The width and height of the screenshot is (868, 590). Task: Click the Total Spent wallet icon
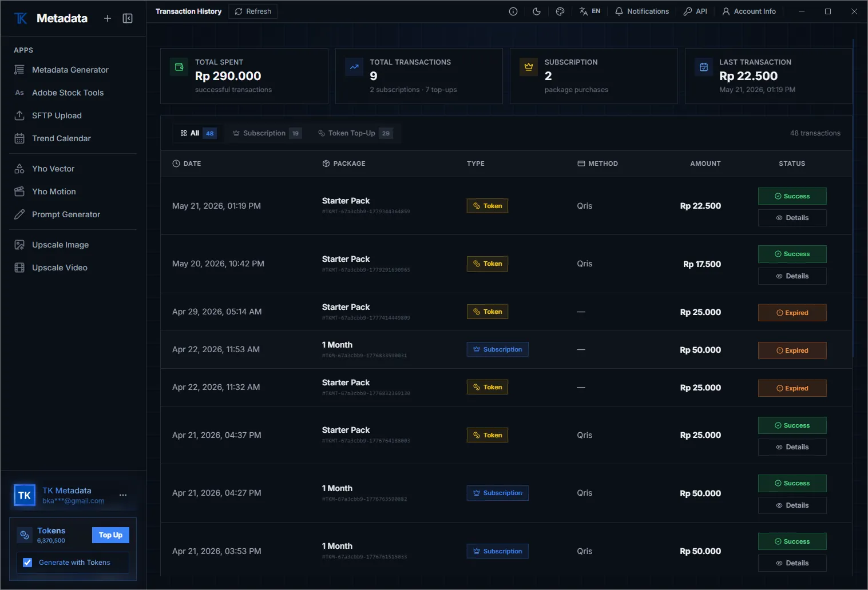pos(179,67)
